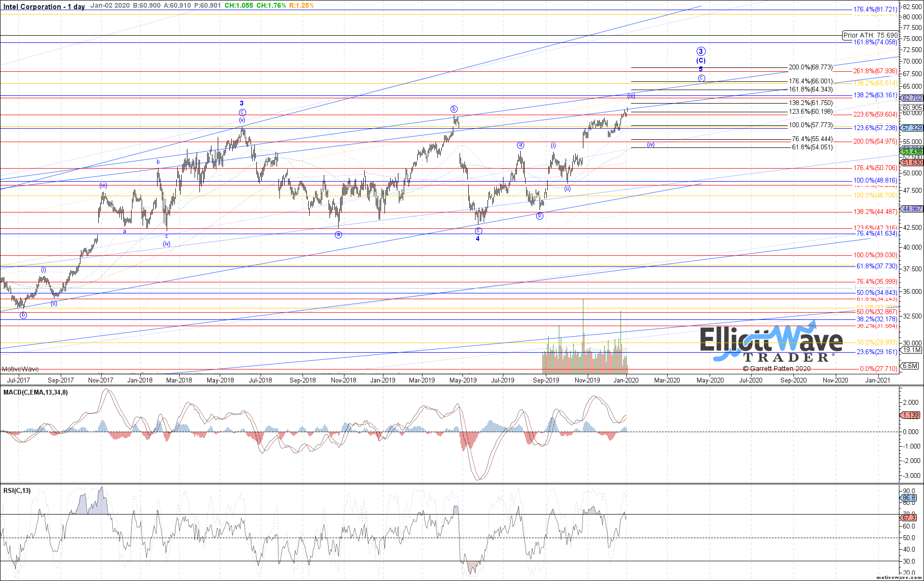Click the bid value "B:60.900"

(x=147, y=6)
